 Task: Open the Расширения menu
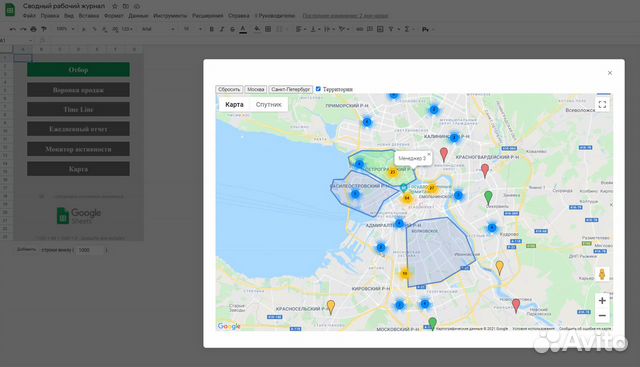[x=207, y=16]
